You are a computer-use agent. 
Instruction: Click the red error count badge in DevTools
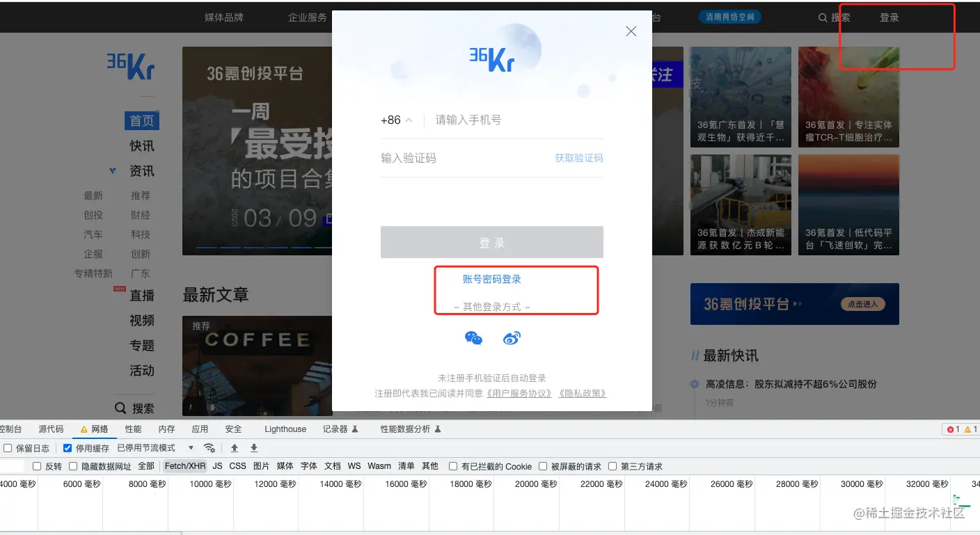point(953,429)
